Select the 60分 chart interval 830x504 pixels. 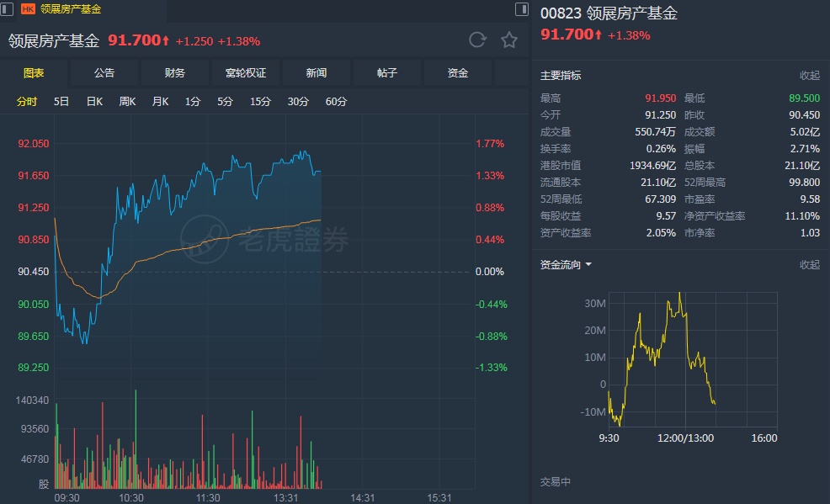point(336,102)
